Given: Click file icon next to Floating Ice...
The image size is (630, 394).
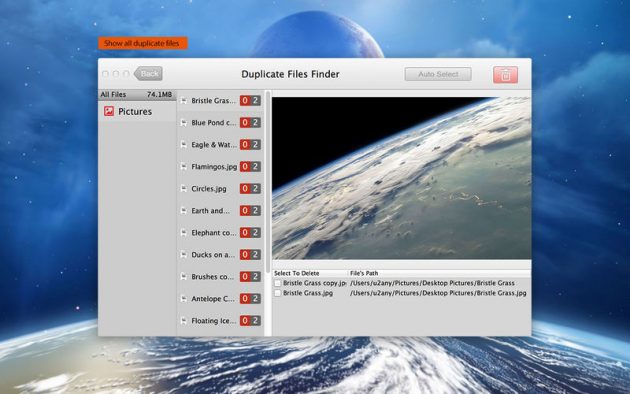Looking at the screenshot, I should coord(184,321).
